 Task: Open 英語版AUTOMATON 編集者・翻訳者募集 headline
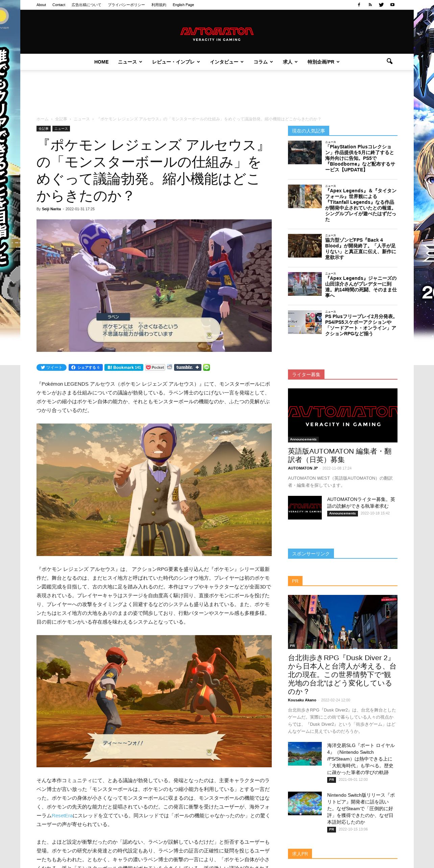340,455
